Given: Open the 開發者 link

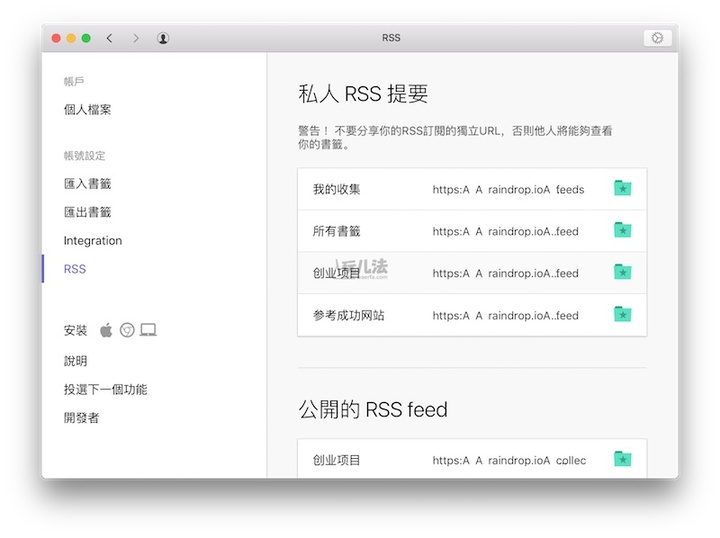Looking at the screenshot, I should pos(82,418).
